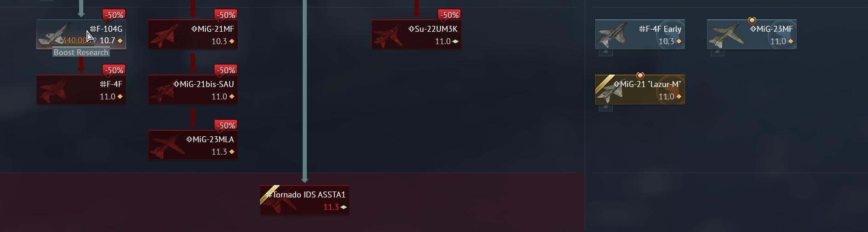Select the F-104G aircraft card
The height and width of the screenshot is (232, 868).
coord(81,34)
